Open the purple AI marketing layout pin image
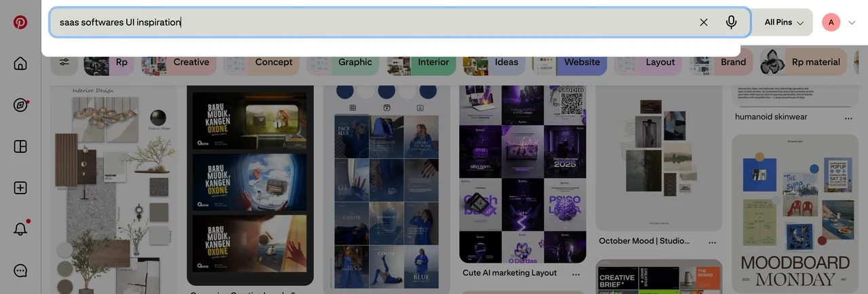Viewport: 868px width, 294px height. (x=523, y=174)
